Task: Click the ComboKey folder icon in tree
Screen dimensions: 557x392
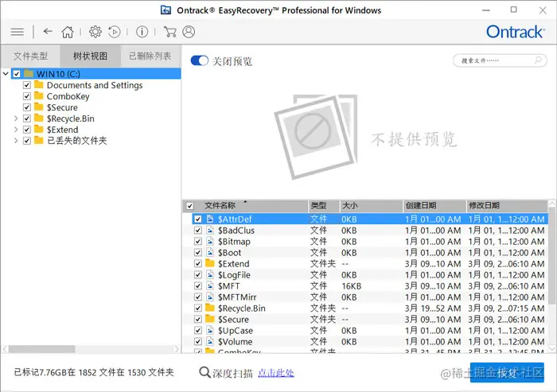Action: tap(39, 96)
